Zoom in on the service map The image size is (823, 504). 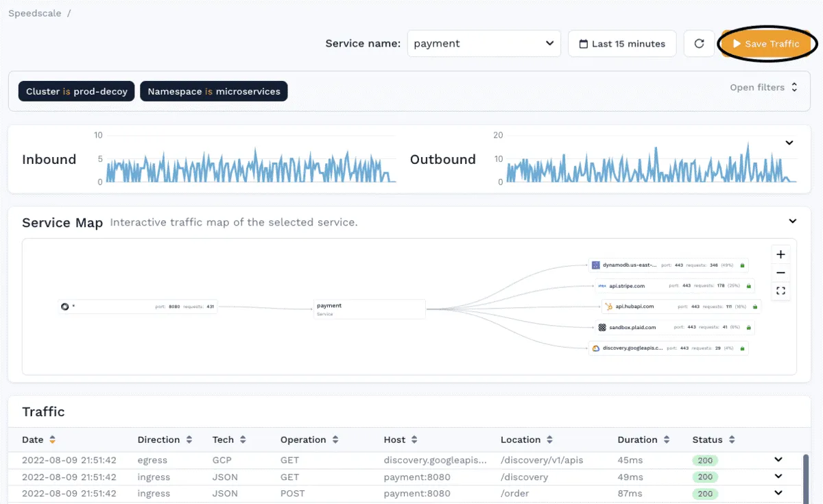[x=780, y=254]
